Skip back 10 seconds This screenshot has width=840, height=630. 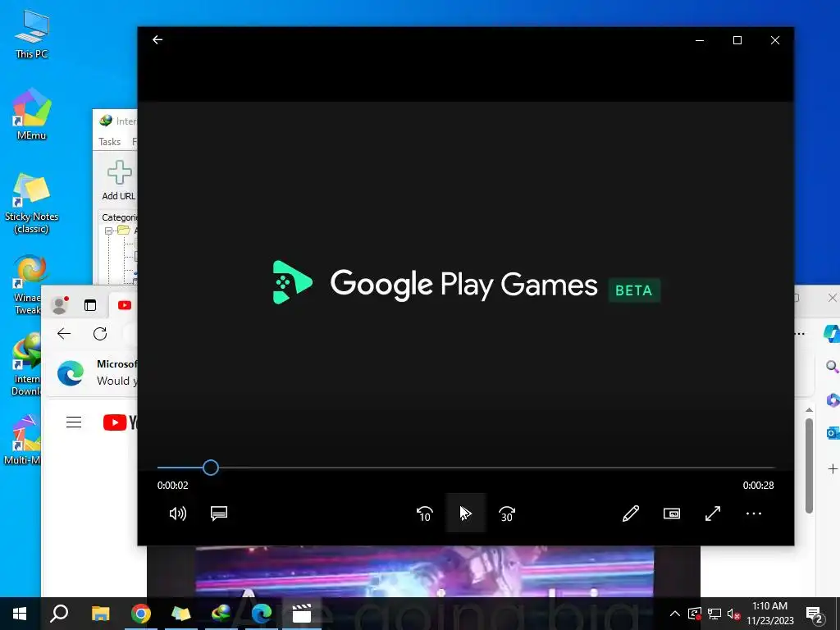click(x=424, y=514)
